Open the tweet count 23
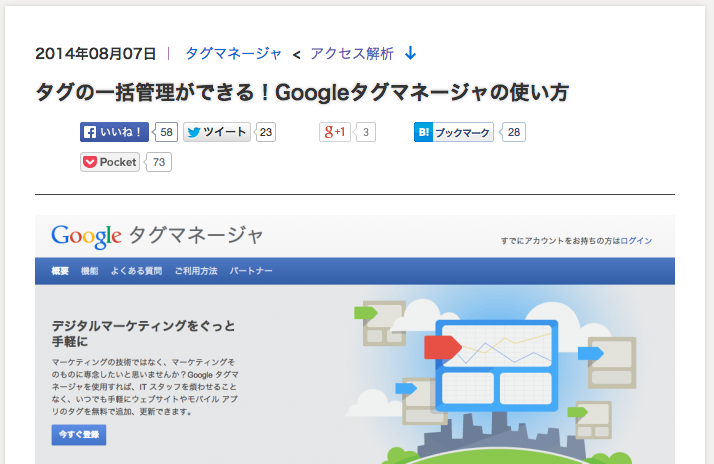Screen dimensions: 714x464 [265, 132]
